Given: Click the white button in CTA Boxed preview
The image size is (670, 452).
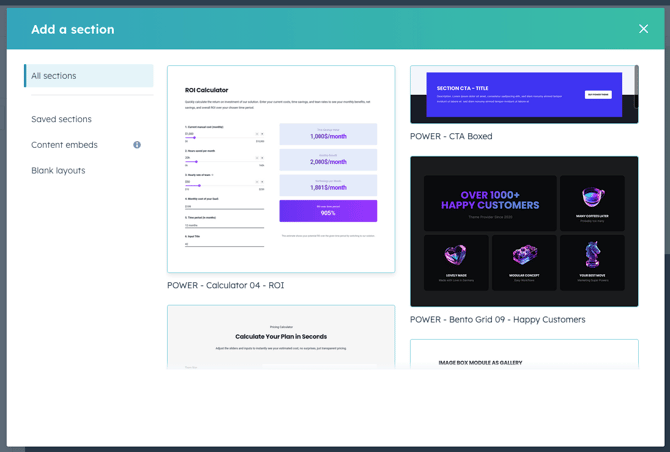Looking at the screenshot, I should coord(597,95).
